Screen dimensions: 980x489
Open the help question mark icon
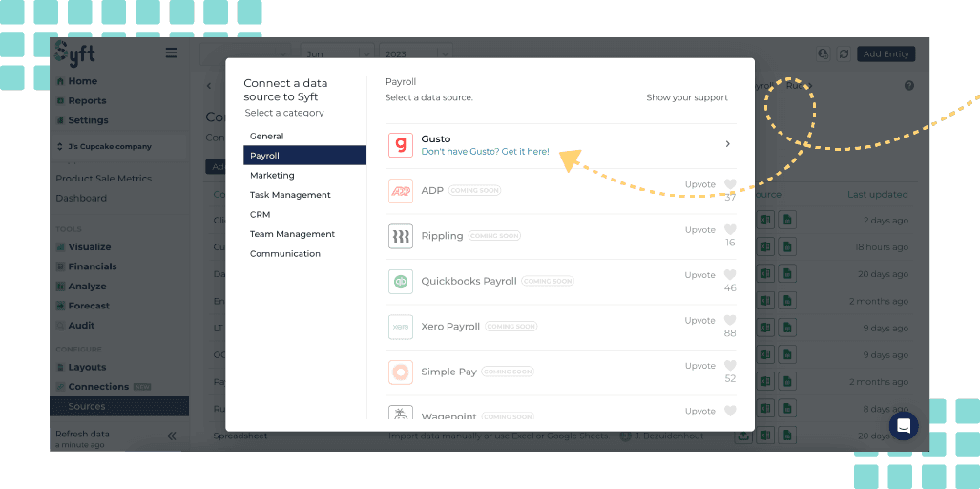pyautogui.click(x=909, y=86)
